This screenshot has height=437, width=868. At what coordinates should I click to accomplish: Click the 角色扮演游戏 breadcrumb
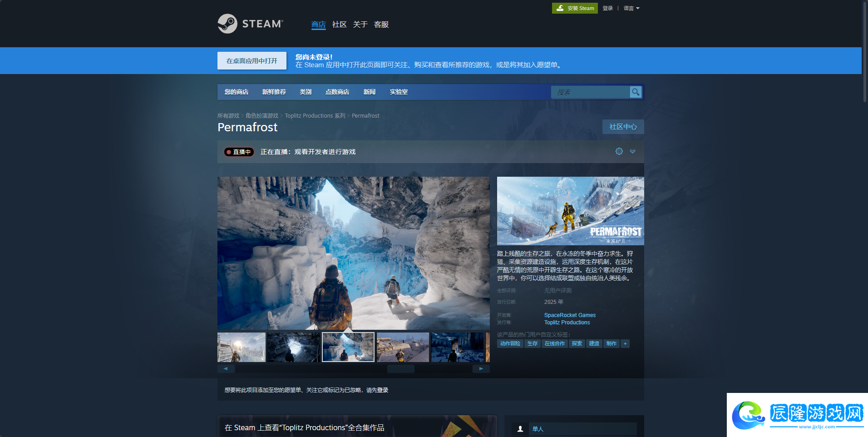[x=262, y=116]
